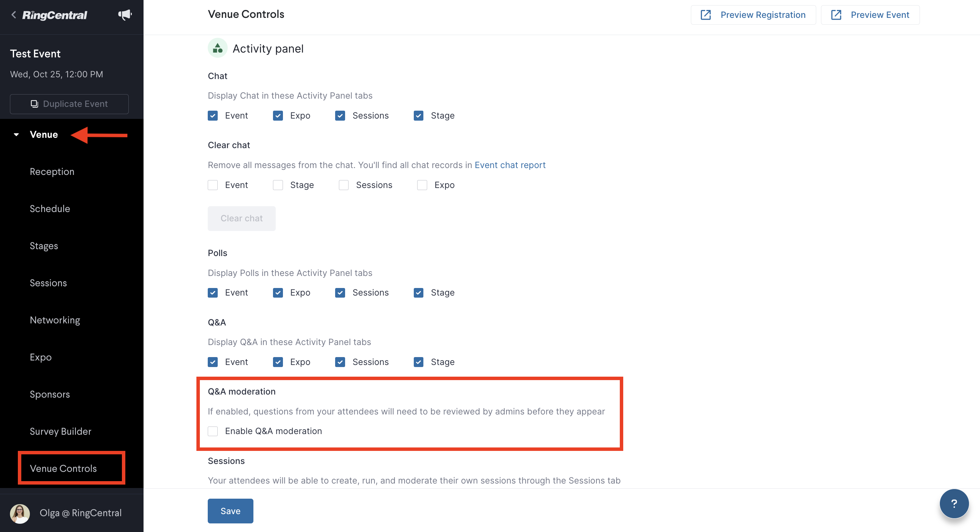Click the disabled Clear chat button
Viewport: 980px width, 532px height.
click(242, 218)
